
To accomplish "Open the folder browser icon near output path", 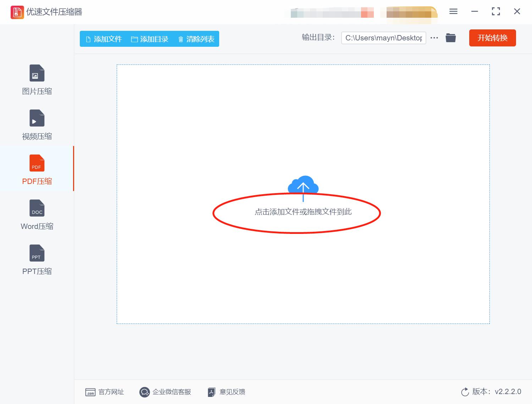I will (450, 38).
